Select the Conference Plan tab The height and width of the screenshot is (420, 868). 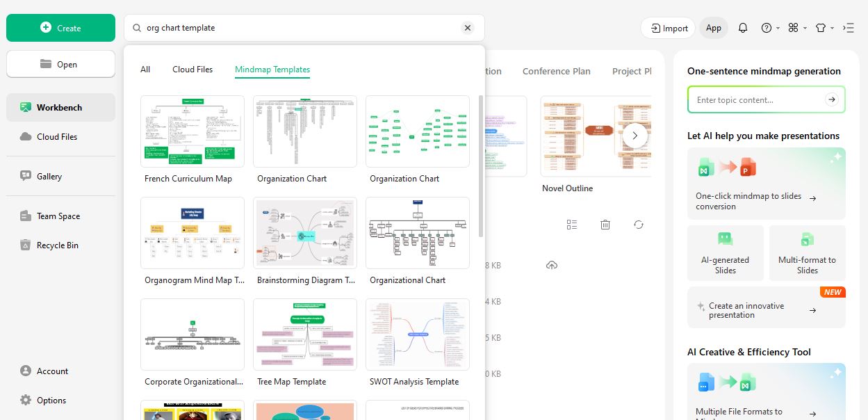coord(557,71)
